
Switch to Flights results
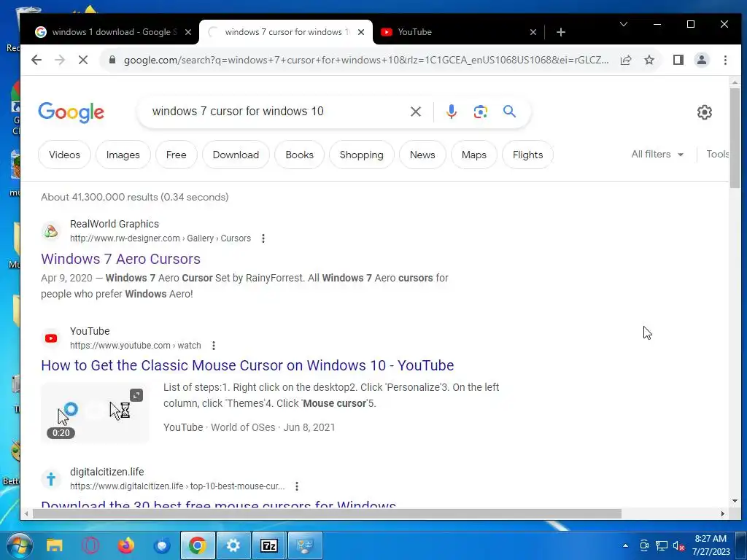point(528,155)
